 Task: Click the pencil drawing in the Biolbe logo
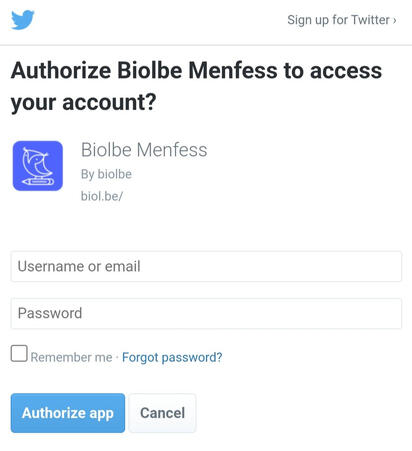click(x=38, y=182)
